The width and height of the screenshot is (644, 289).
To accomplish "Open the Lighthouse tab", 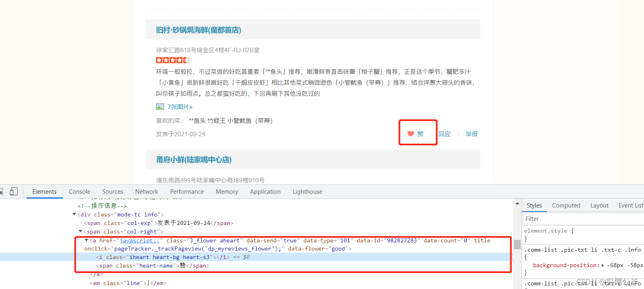I will pyautogui.click(x=308, y=192).
